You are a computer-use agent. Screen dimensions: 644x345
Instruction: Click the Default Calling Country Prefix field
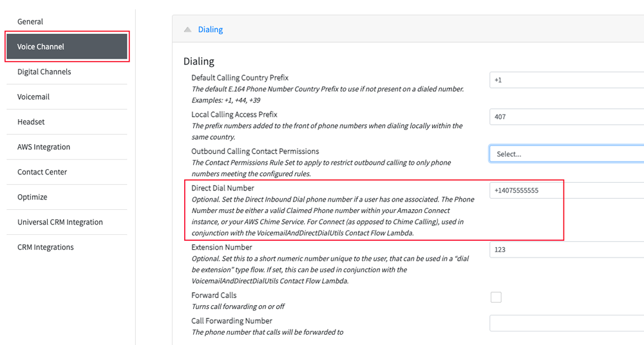point(567,80)
